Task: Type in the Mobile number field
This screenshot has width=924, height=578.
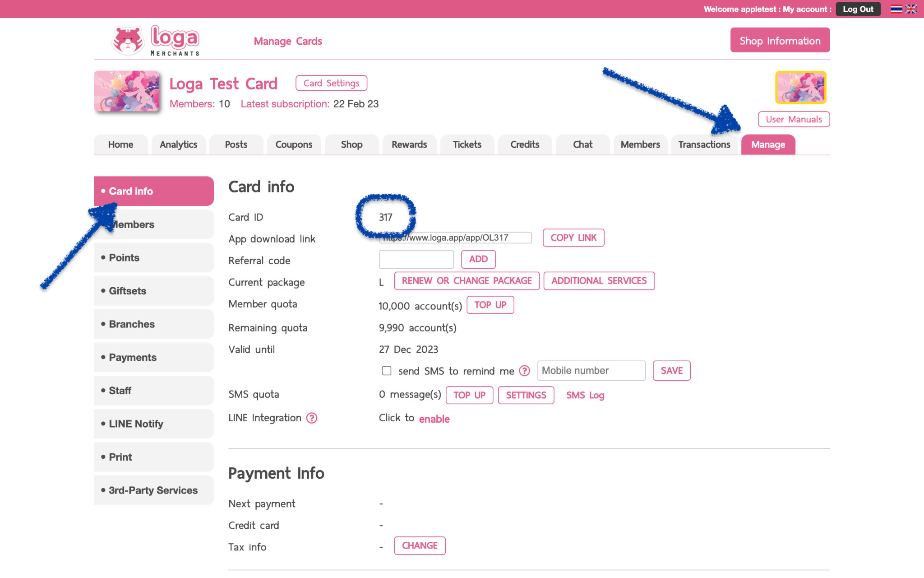Action: pos(591,370)
